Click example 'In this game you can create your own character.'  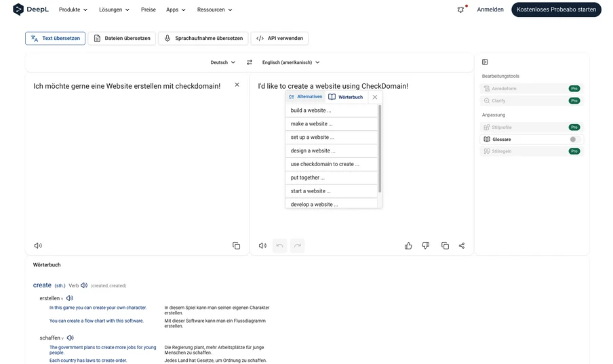[98, 308]
